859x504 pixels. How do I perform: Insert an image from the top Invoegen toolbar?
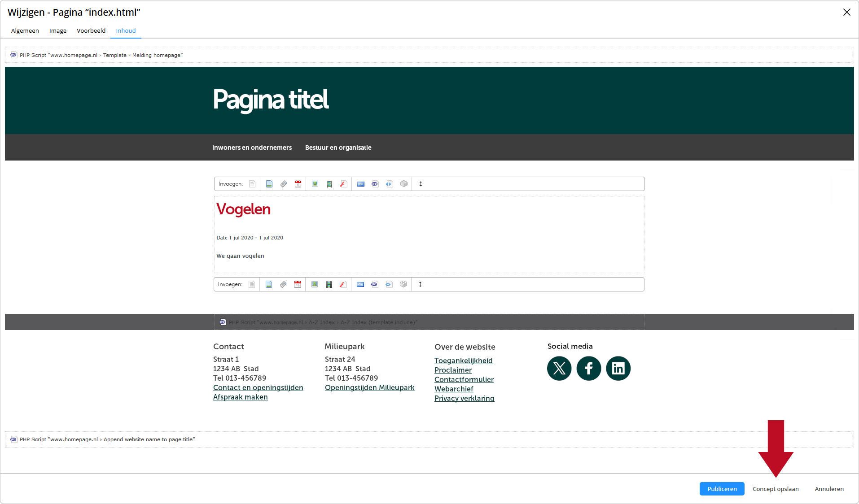[315, 184]
